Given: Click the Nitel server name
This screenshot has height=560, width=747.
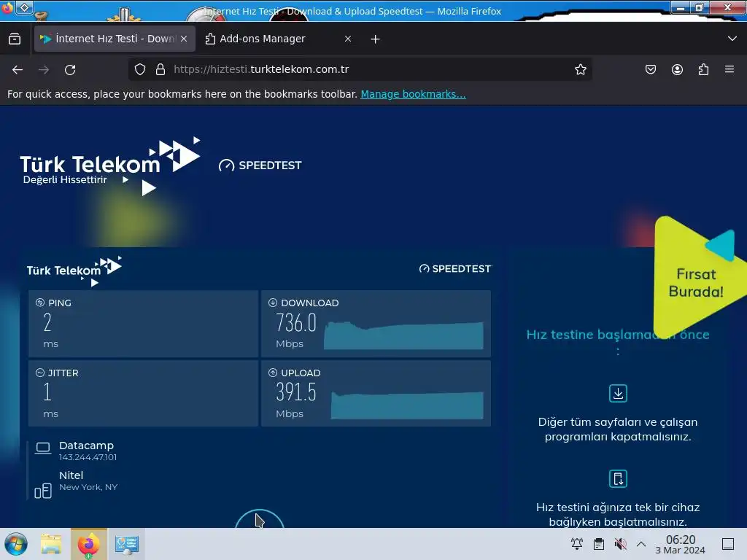Looking at the screenshot, I should [x=71, y=475].
